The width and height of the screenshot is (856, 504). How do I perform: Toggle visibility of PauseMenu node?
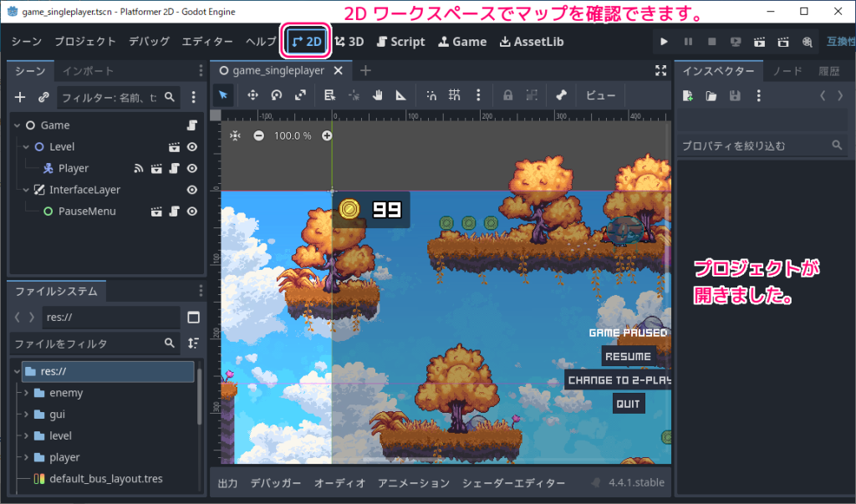click(x=192, y=211)
